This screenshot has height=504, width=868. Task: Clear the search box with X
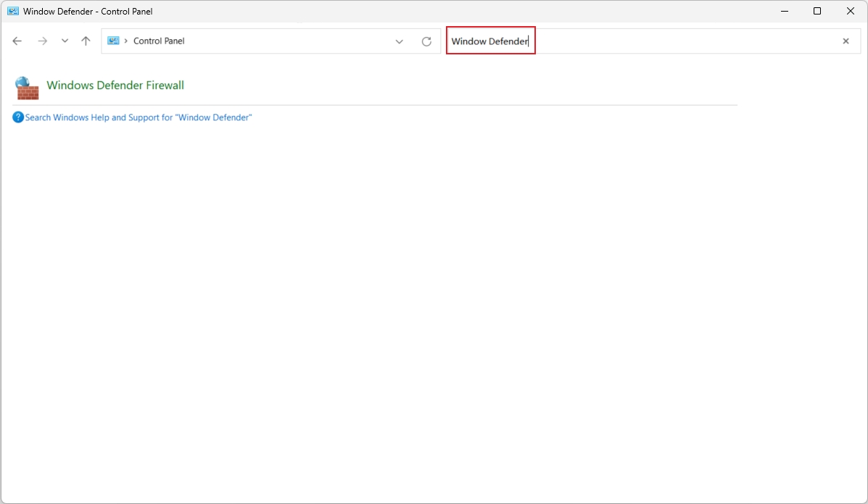[x=846, y=41]
